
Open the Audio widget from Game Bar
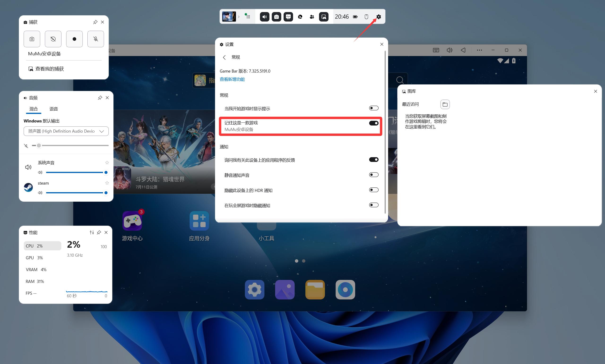point(264,17)
